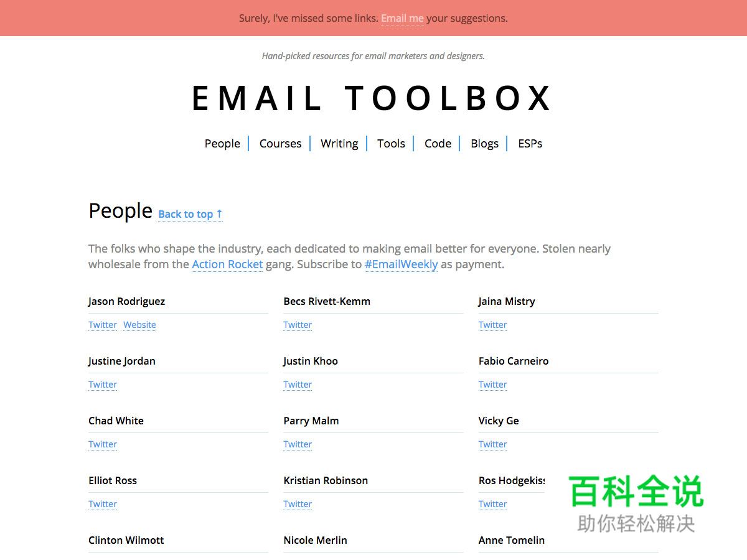Go to the Courses section
Image resolution: width=747 pixels, height=560 pixels.
coord(280,143)
